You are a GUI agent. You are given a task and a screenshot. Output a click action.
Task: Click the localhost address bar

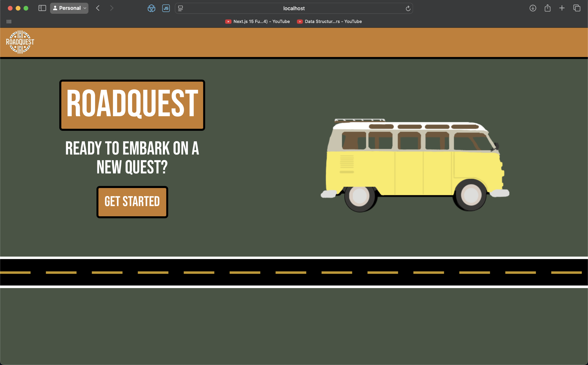tap(294, 8)
